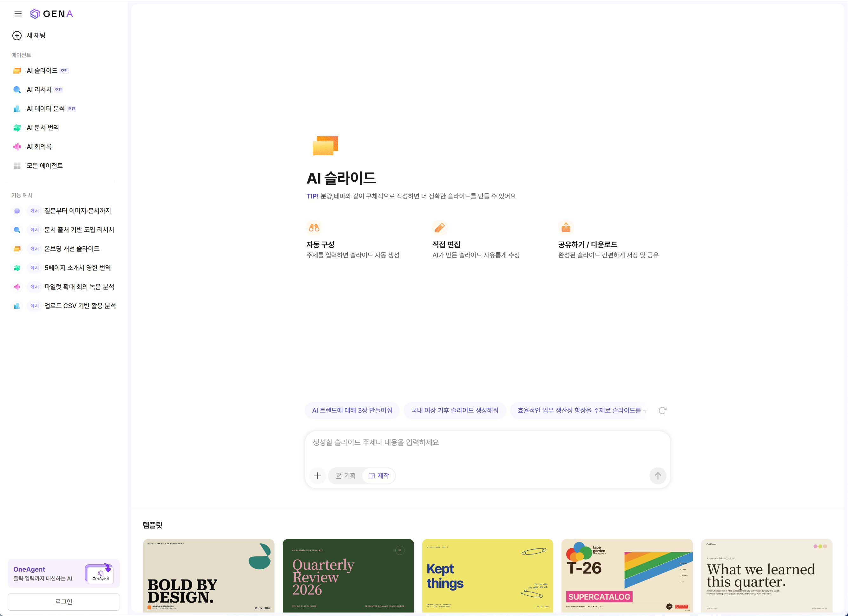Click the AI 리서치 magnifier sidebar icon
Viewport: 848px width, 616px height.
click(17, 90)
